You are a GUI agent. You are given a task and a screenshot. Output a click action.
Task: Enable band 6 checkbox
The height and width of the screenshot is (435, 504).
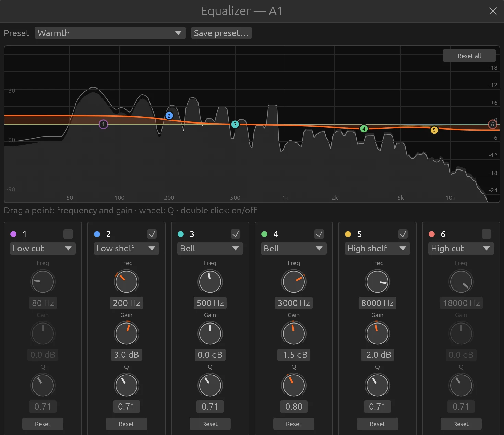tap(487, 234)
